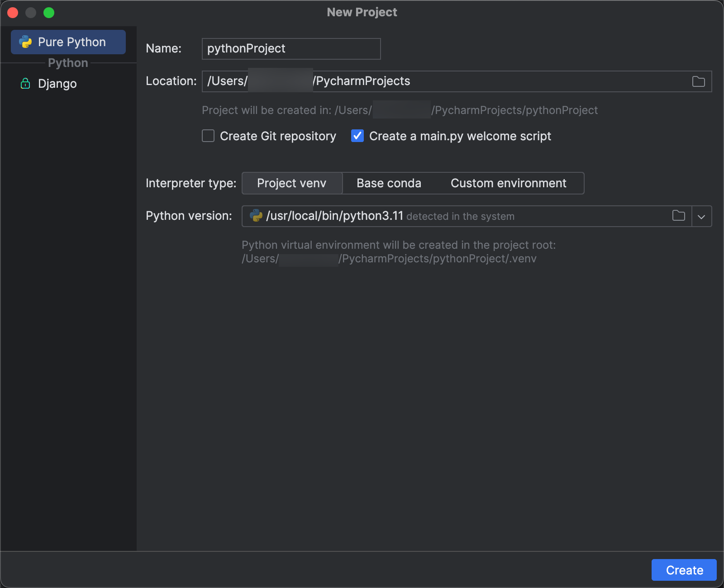The width and height of the screenshot is (724, 588).
Task: Switch to Base conda interpreter type
Action: (389, 183)
